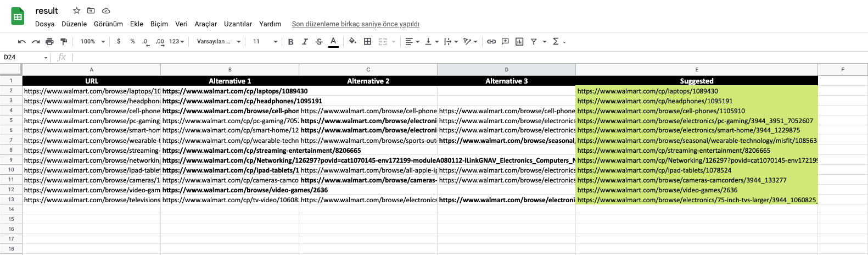Click the insert link icon
This screenshot has height=255, width=868.
[491, 42]
